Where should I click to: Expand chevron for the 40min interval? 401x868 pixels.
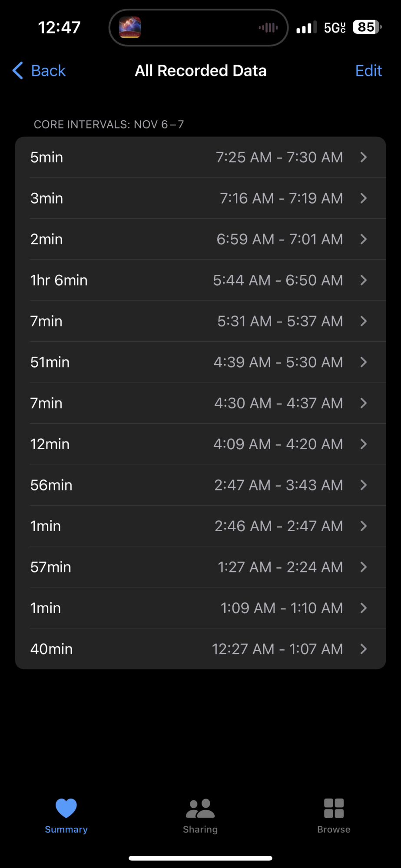click(364, 649)
